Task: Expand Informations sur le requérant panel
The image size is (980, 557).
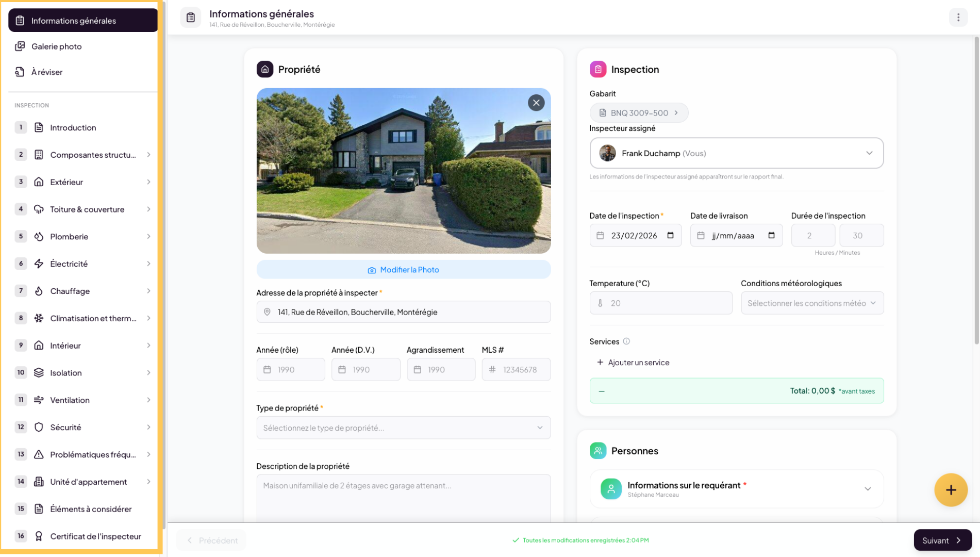Action: tap(736, 489)
